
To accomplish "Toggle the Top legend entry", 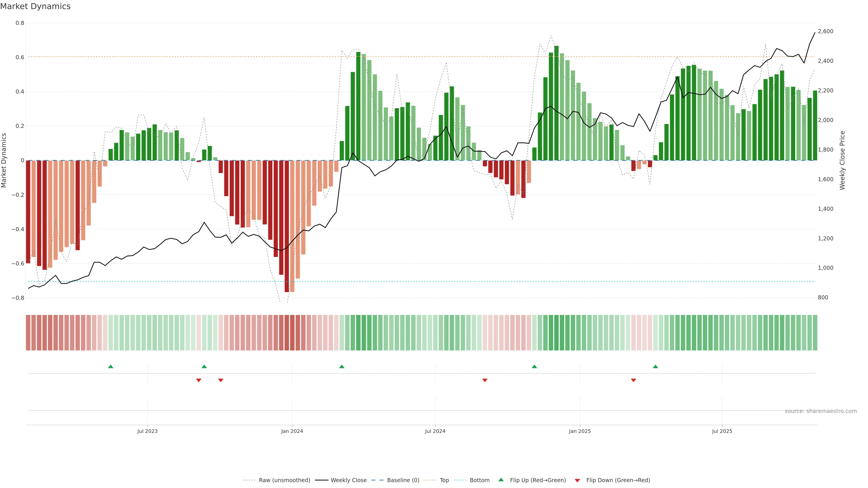I will tap(444, 480).
